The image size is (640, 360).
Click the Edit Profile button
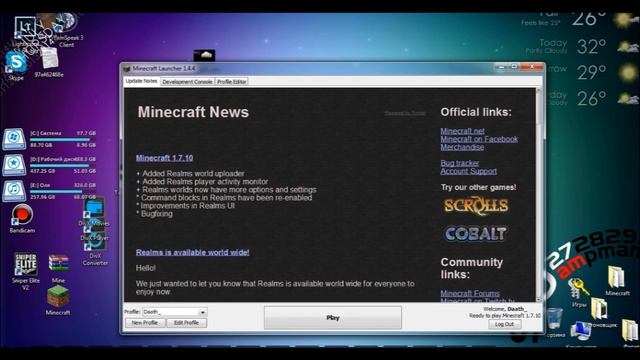pyautogui.click(x=187, y=323)
